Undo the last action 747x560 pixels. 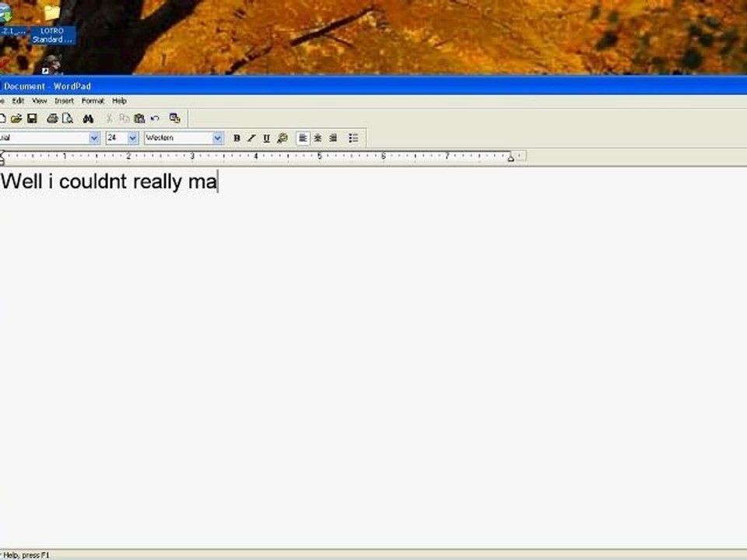(155, 118)
